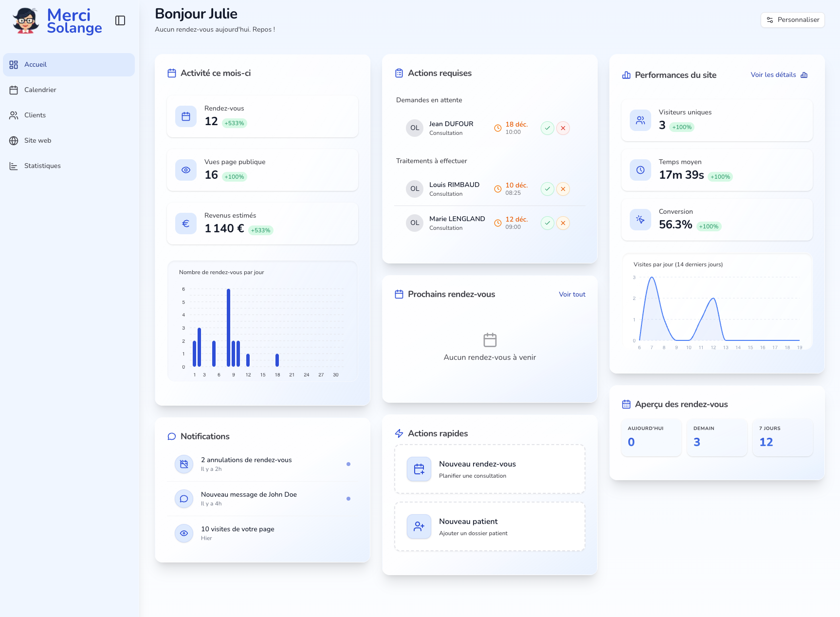Image resolution: width=840 pixels, height=617 pixels.
Task: Open Statistiques from the sidebar
Action: 42,166
